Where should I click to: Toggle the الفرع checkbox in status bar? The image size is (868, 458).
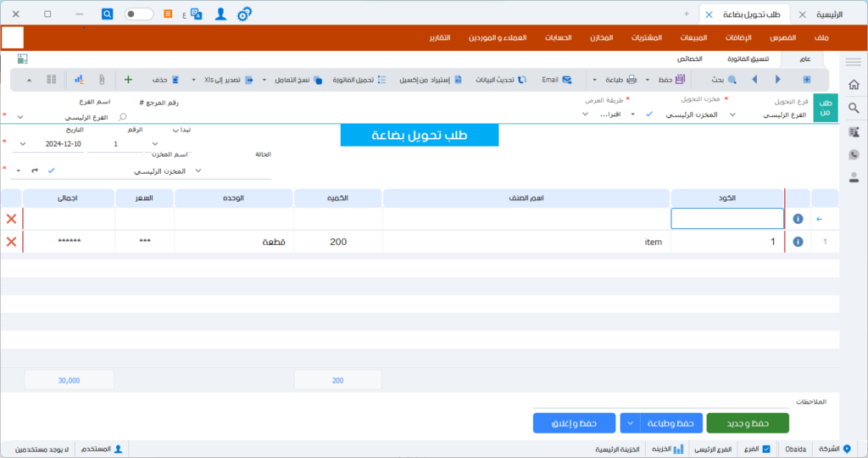(766, 449)
